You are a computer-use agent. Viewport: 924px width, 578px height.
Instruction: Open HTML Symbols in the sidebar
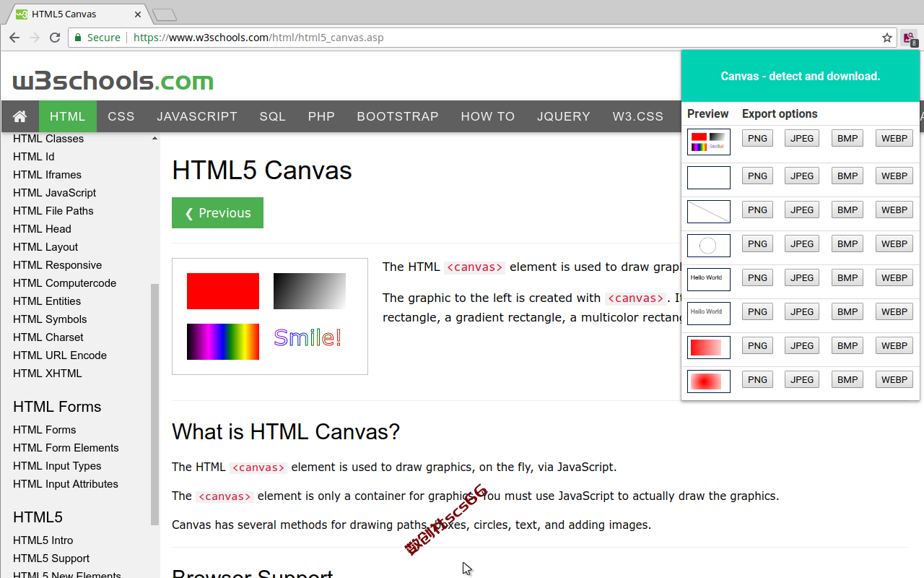click(x=50, y=319)
